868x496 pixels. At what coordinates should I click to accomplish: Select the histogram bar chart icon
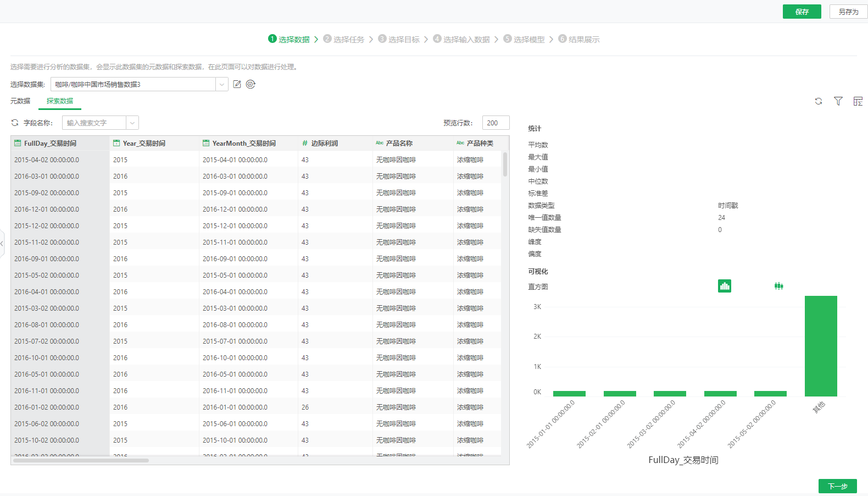tap(725, 286)
